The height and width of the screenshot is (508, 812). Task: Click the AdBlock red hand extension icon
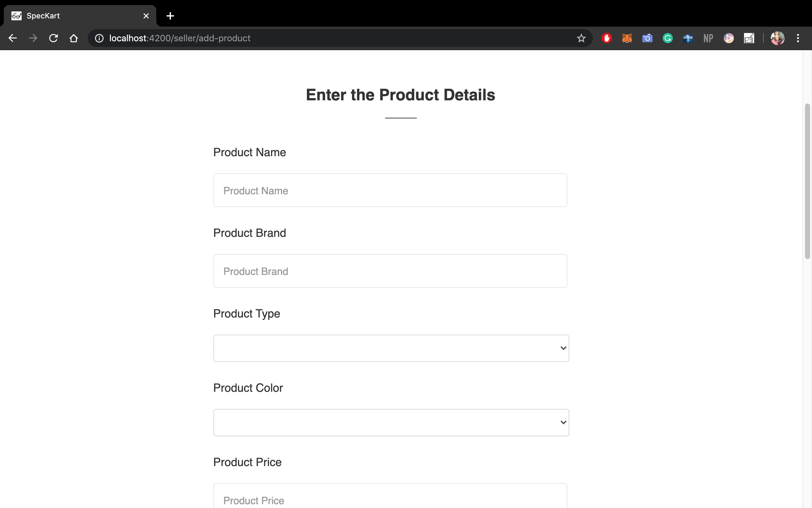coord(607,38)
